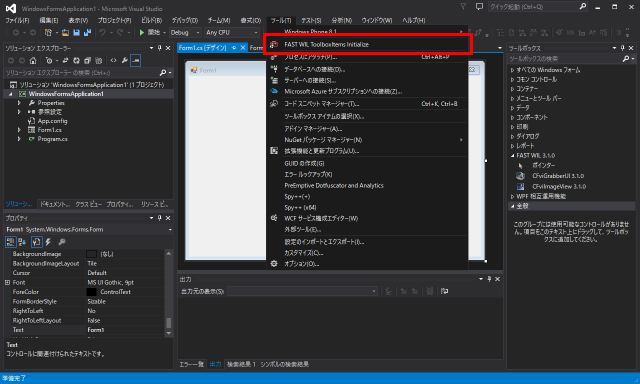Screen dimensions: 640x384
Task: Pin the Output panel
Action: [489, 279]
